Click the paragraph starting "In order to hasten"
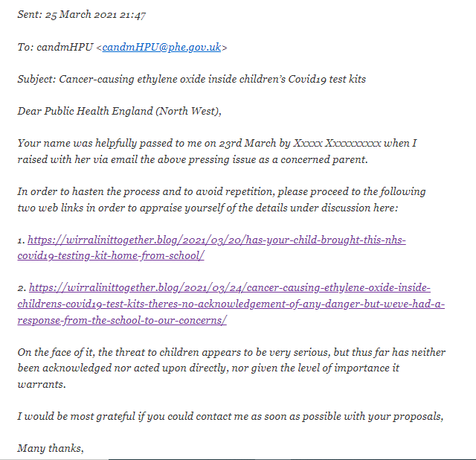This screenshot has height=460, width=476. 222,199
